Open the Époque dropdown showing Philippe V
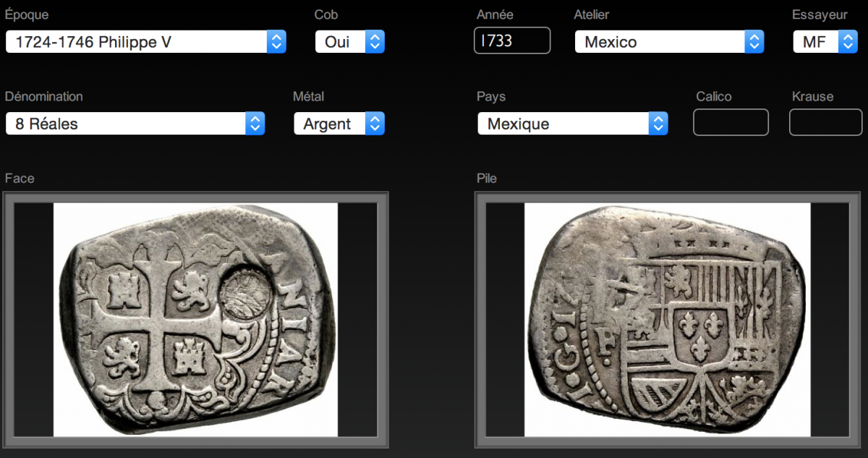 [x=145, y=41]
